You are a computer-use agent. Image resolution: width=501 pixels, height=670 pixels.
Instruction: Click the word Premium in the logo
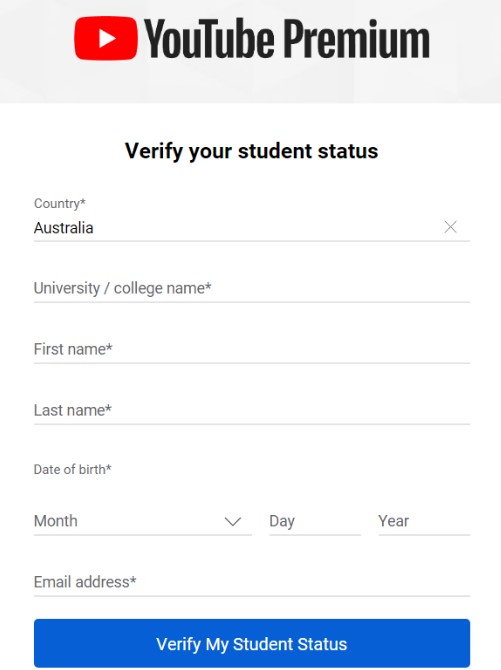(x=357, y=38)
